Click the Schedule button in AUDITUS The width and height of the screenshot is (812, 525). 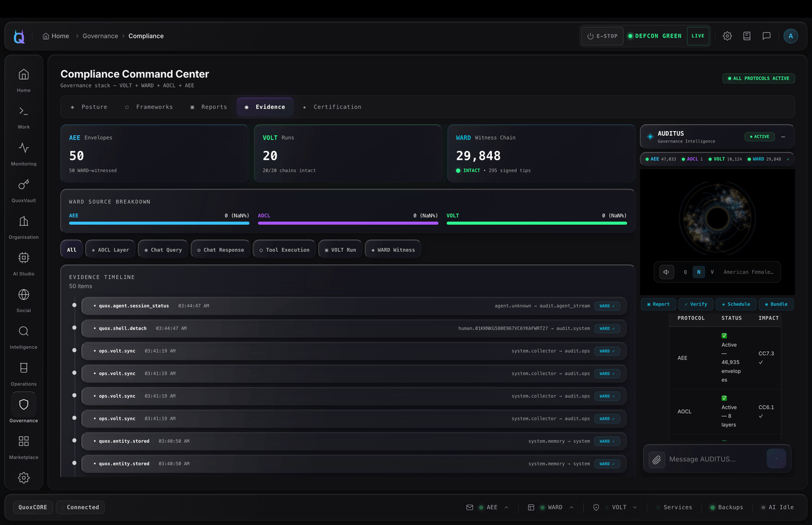click(x=735, y=304)
